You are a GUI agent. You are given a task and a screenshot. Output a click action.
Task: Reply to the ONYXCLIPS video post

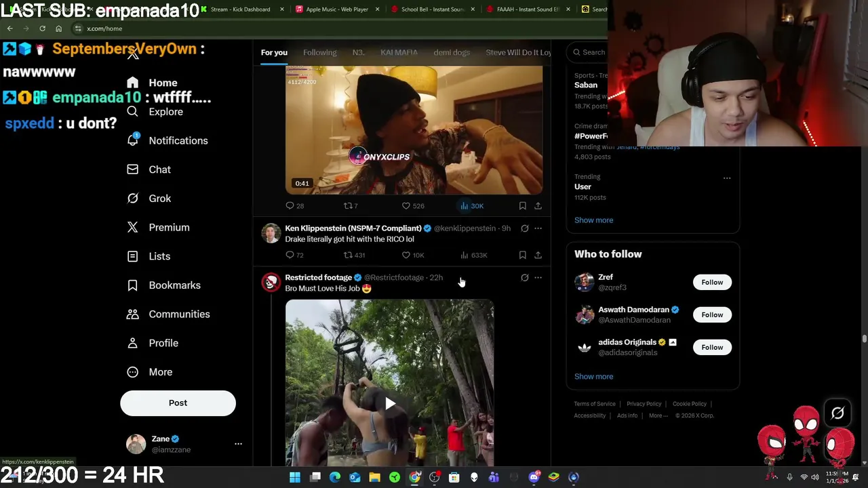pyautogui.click(x=294, y=206)
